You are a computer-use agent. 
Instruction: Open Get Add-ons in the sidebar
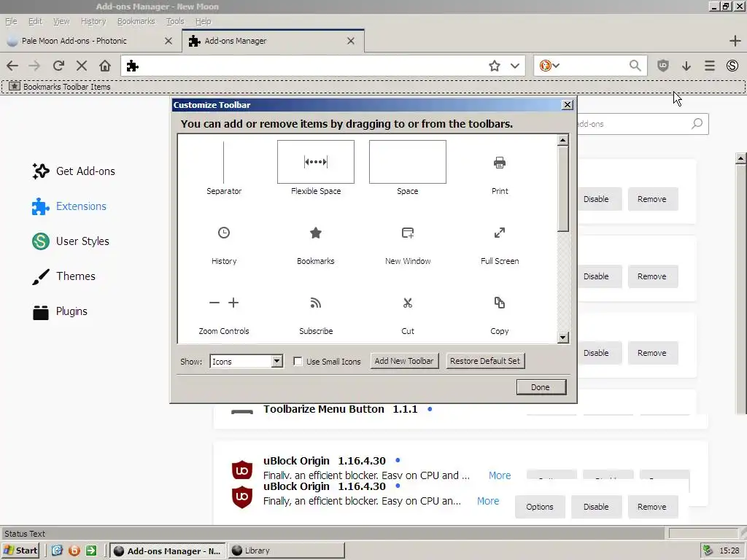(74, 171)
